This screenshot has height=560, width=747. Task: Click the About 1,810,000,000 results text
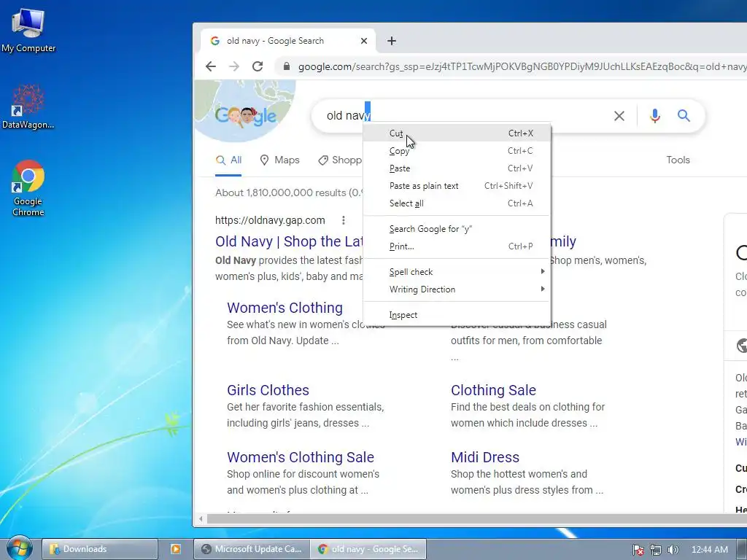tap(289, 192)
